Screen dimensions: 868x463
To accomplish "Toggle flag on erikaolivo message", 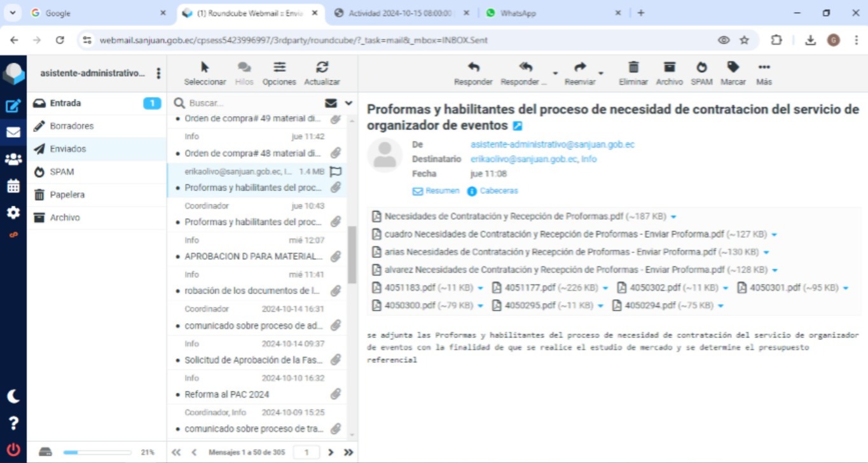I will point(336,171).
